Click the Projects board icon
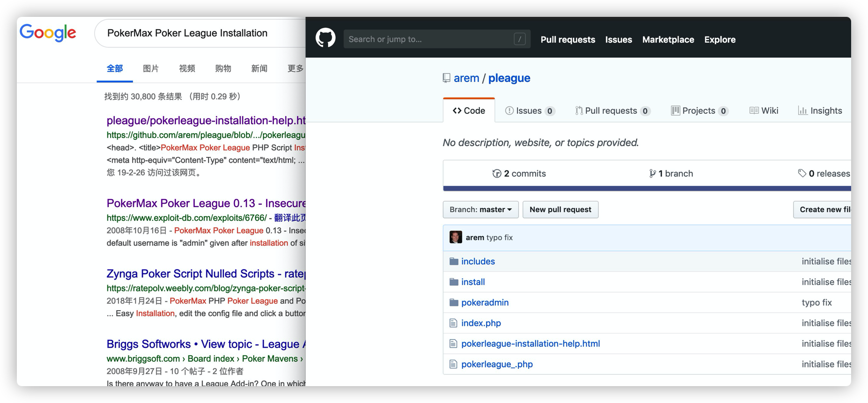Image resolution: width=868 pixels, height=403 pixels. pos(675,111)
